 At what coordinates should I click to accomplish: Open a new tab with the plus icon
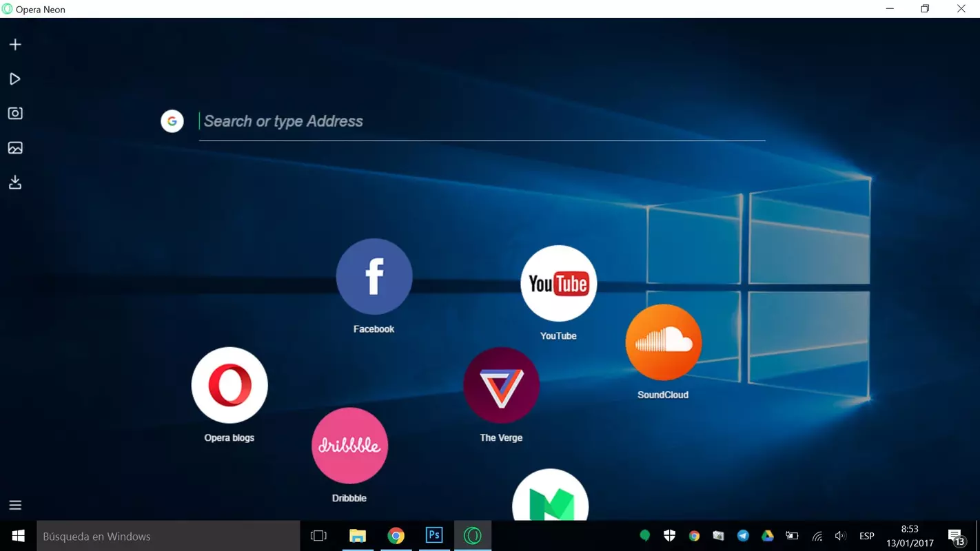click(x=15, y=45)
